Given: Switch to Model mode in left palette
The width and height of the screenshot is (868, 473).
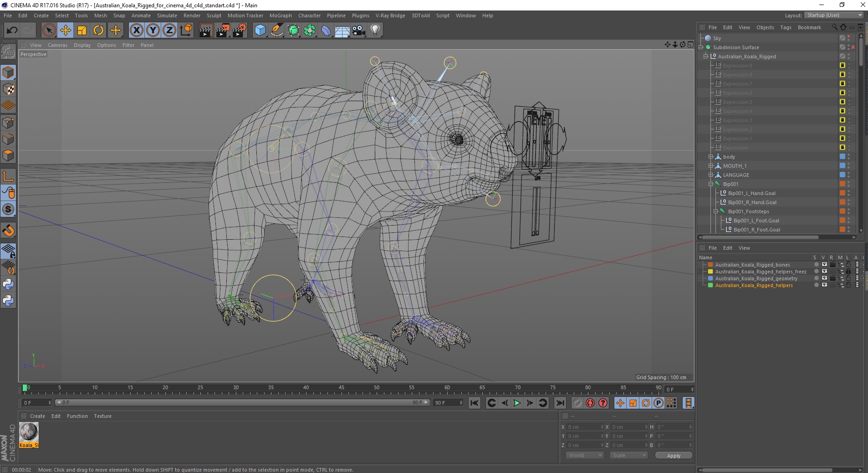Looking at the screenshot, I should pyautogui.click(x=8, y=72).
